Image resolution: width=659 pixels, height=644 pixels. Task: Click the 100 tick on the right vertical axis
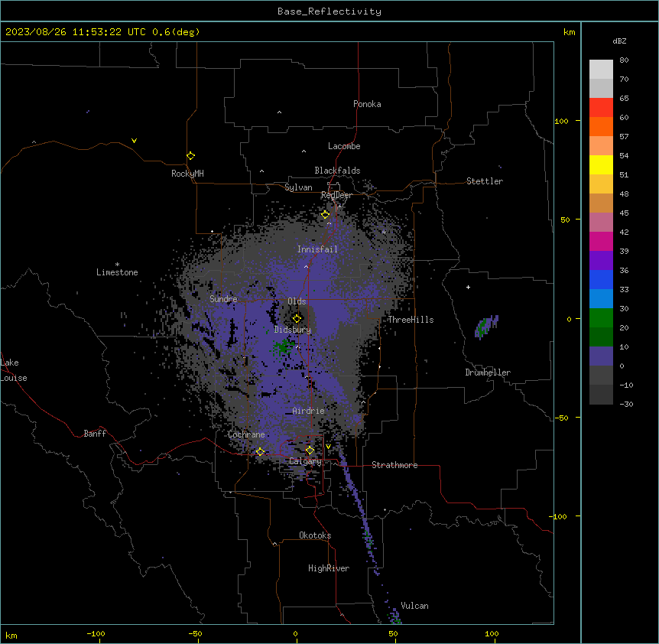[x=561, y=121]
